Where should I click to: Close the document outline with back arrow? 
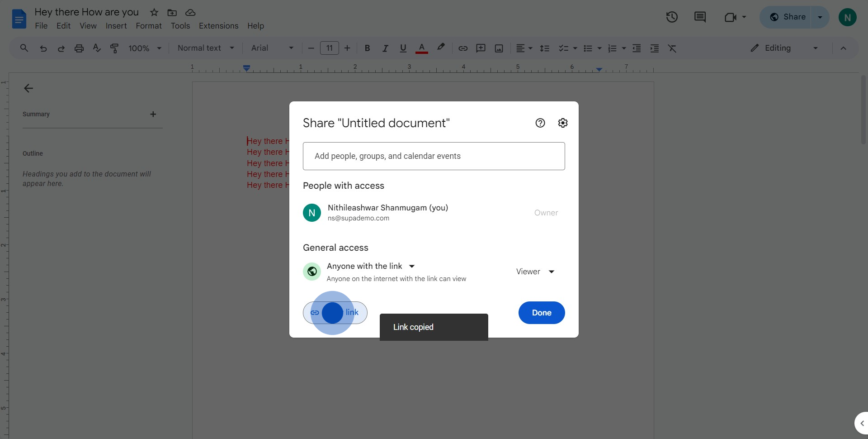(x=28, y=88)
